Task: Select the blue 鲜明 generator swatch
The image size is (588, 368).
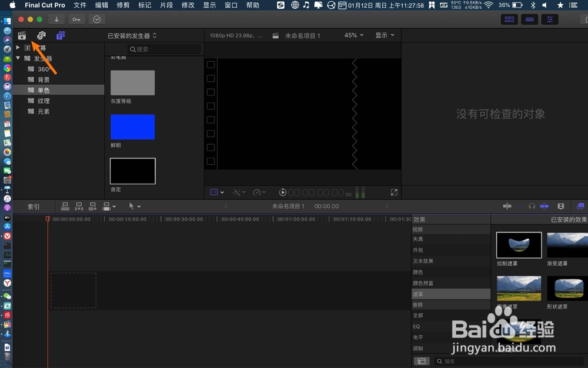Action: coord(132,127)
